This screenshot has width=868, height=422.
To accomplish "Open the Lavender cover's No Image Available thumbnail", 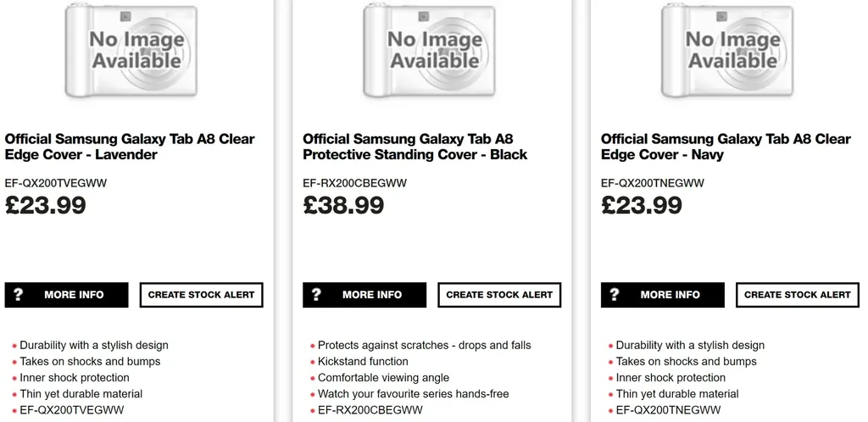I will coord(137,50).
